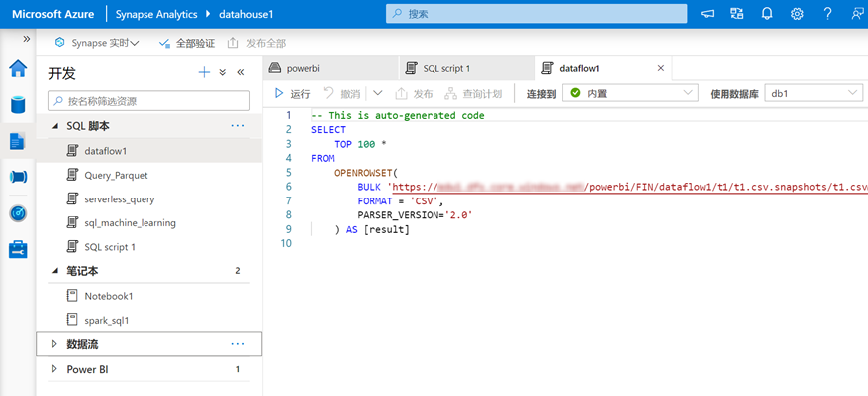The height and width of the screenshot is (396, 868).
Task: Click the BULK URL in the code
Action: (630, 187)
